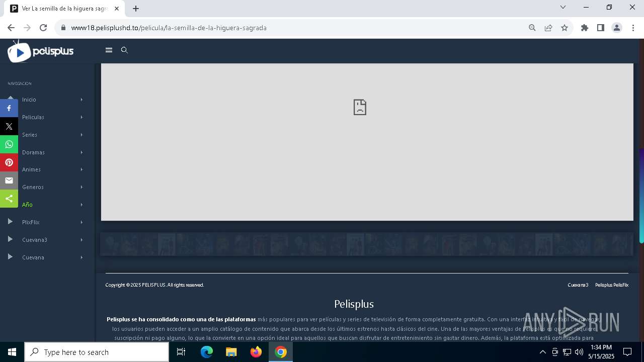Image resolution: width=644 pixels, height=362 pixels.
Task: Open File Explorer from taskbar
Action: (x=231, y=352)
